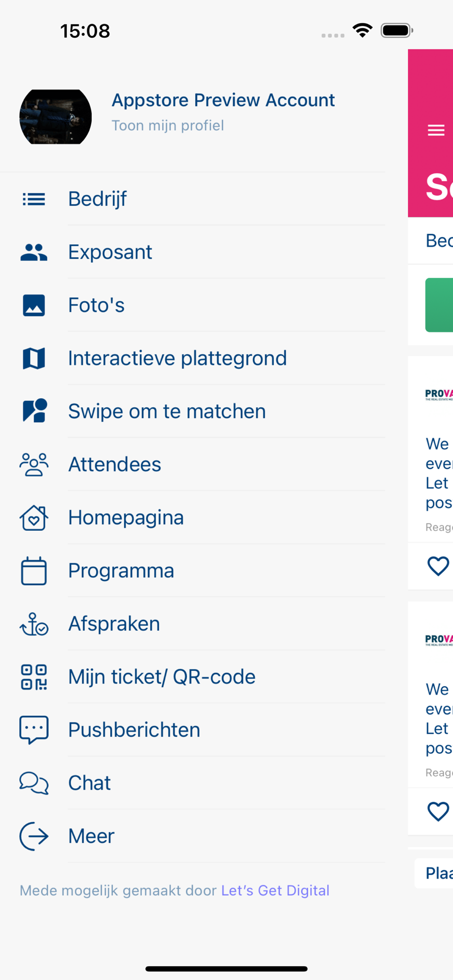Tap the Attendees group icon

[x=34, y=465]
